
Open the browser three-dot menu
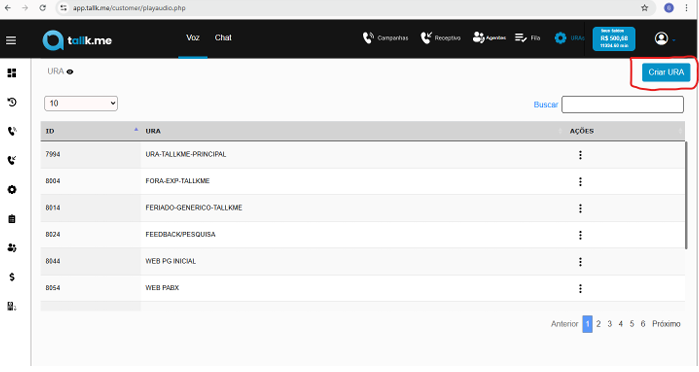pos(687,8)
